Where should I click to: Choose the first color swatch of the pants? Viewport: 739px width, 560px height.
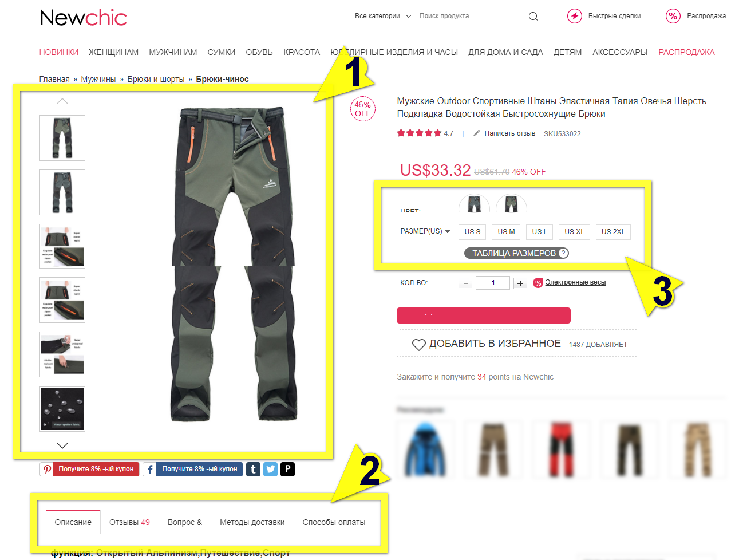[x=474, y=203]
